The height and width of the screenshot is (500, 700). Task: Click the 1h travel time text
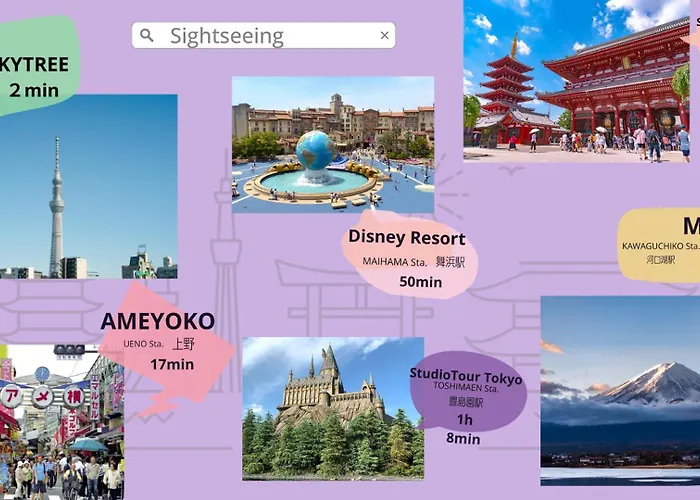pyautogui.click(x=464, y=420)
